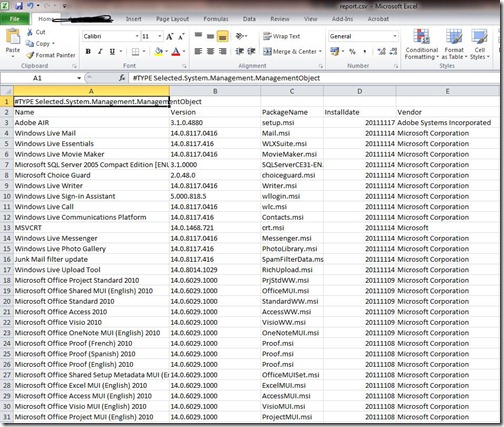Screen dimensions: 504x427
Task: Open the Number group dialog launcher
Action: tap(396, 66)
